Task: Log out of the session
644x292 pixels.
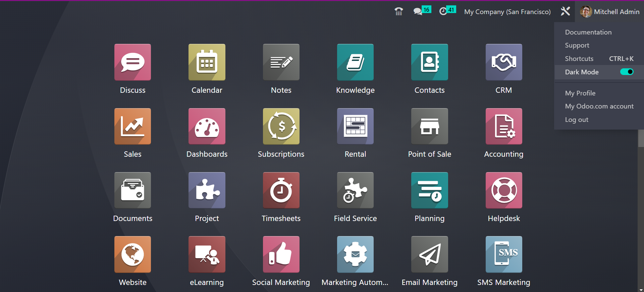Action: tap(576, 120)
